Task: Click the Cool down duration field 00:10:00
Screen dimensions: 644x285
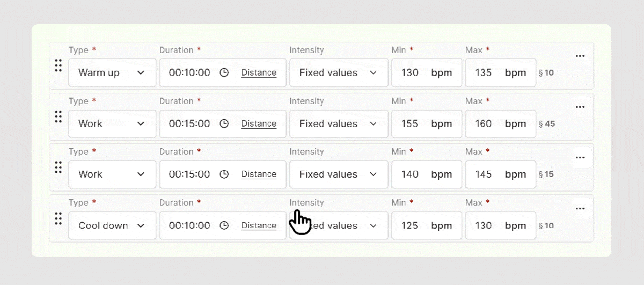Action: pyautogui.click(x=190, y=225)
